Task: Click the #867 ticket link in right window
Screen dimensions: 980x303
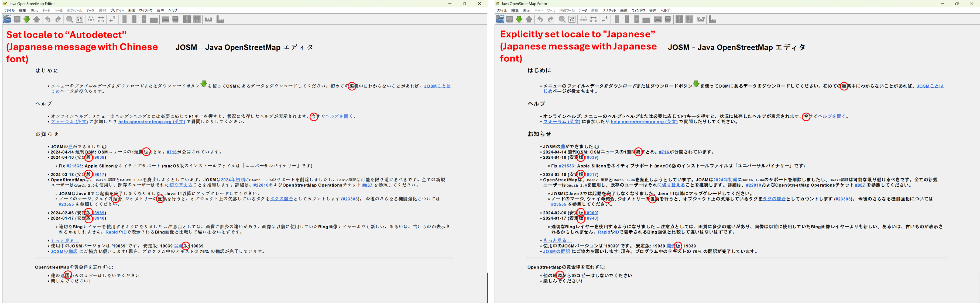Action: 860,185
